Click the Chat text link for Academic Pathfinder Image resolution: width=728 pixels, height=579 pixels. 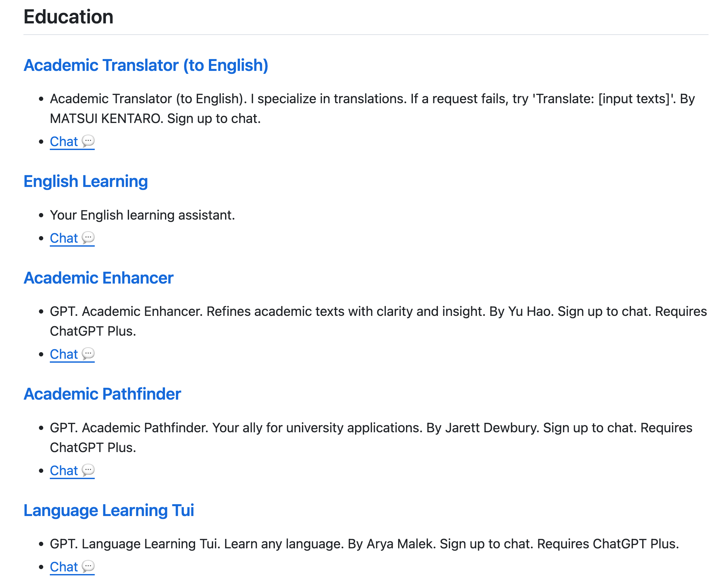pos(64,471)
